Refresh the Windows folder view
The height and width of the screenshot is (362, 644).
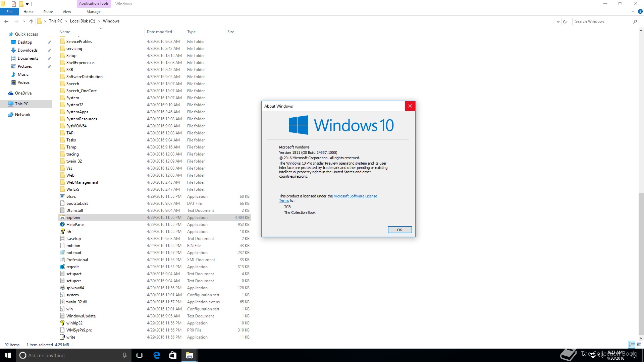pos(565,21)
